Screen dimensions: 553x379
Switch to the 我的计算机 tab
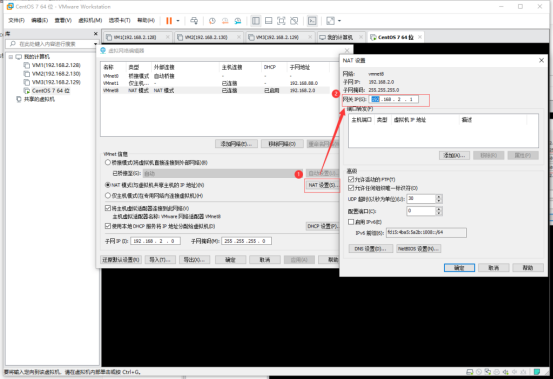tap(340, 37)
